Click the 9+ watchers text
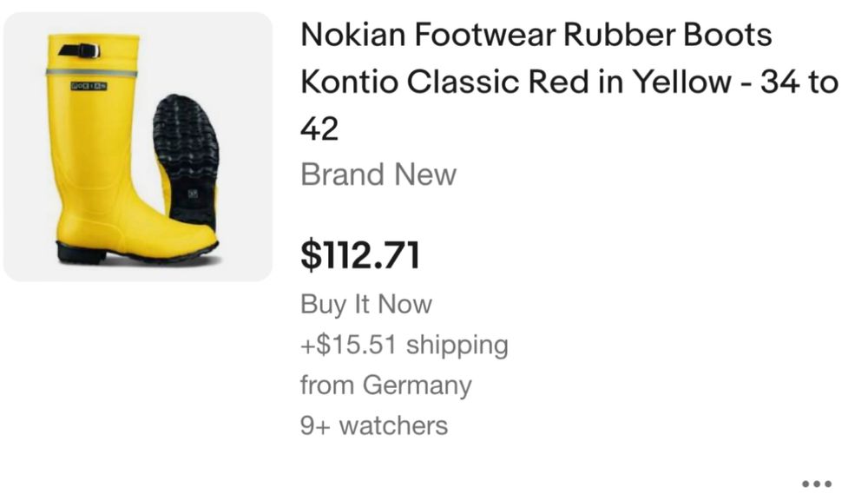The image size is (868, 494). pos(374,425)
